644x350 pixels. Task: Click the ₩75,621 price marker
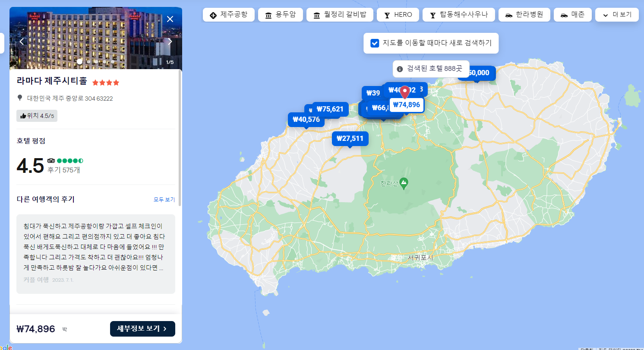[330, 109]
